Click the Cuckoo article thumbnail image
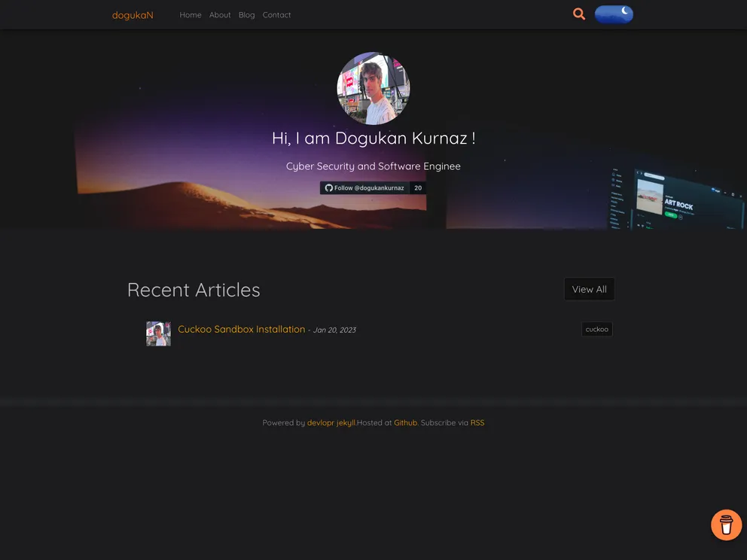The height and width of the screenshot is (560, 747). (x=158, y=333)
